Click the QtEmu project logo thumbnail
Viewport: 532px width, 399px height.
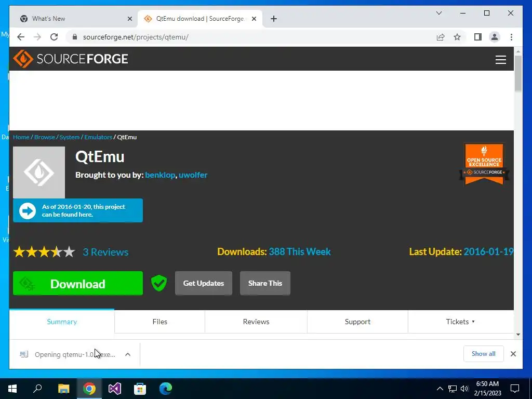click(x=39, y=172)
